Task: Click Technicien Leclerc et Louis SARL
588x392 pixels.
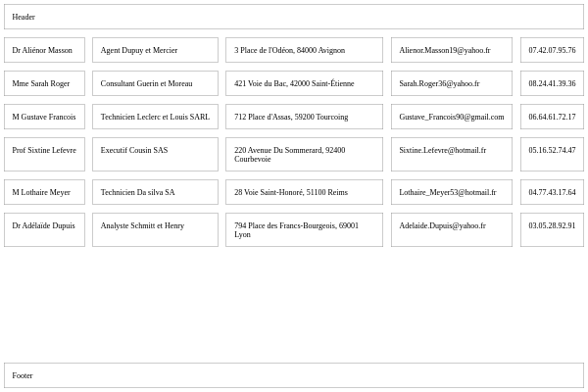Action: point(155,117)
